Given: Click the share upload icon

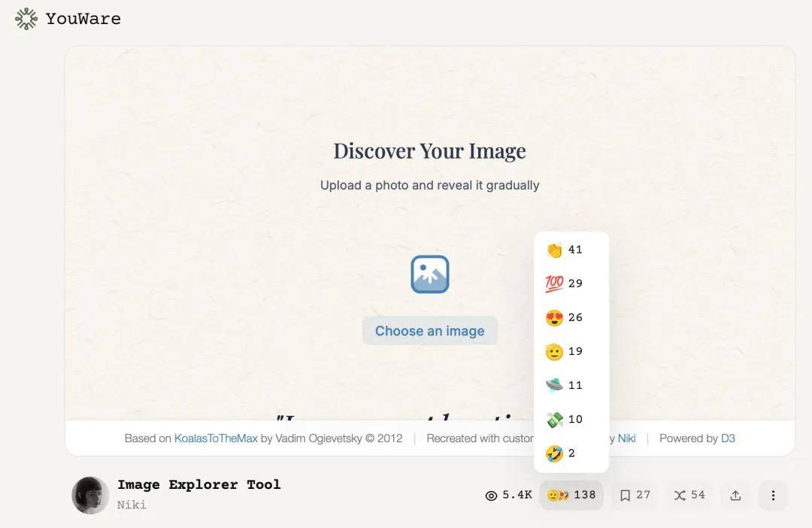Looking at the screenshot, I should [x=735, y=495].
